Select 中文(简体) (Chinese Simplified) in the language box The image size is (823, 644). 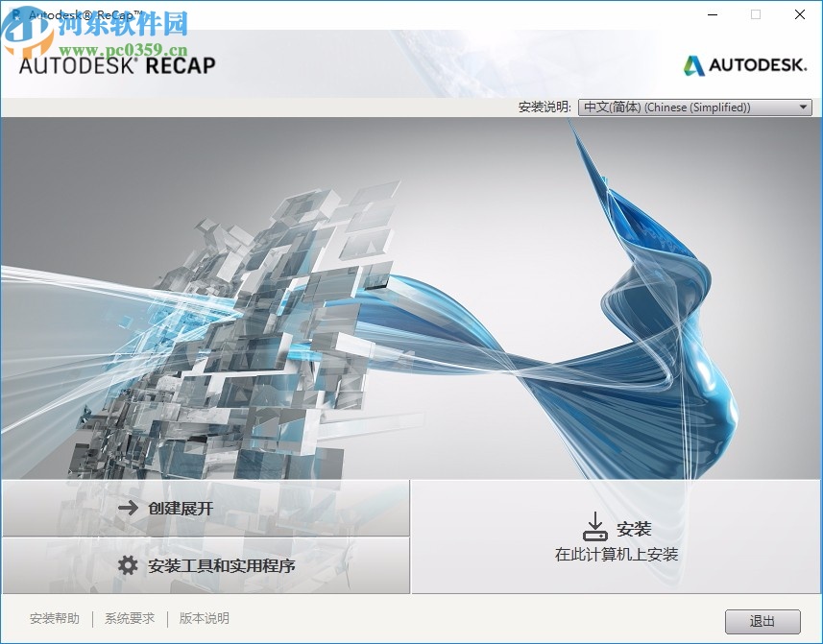pyautogui.click(x=672, y=107)
